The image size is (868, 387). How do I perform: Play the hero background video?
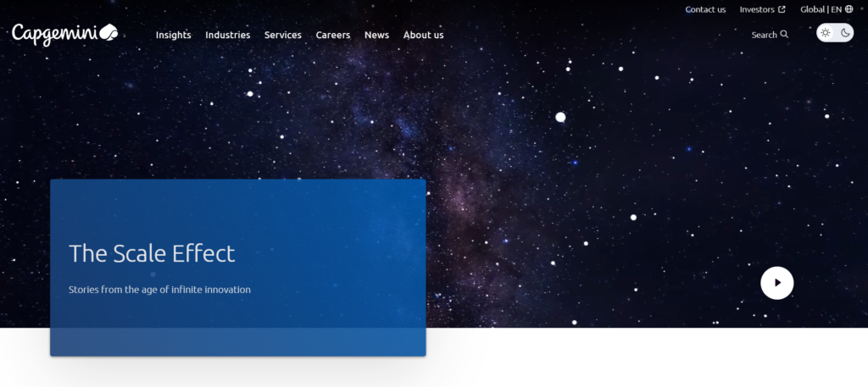click(x=776, y=283)
